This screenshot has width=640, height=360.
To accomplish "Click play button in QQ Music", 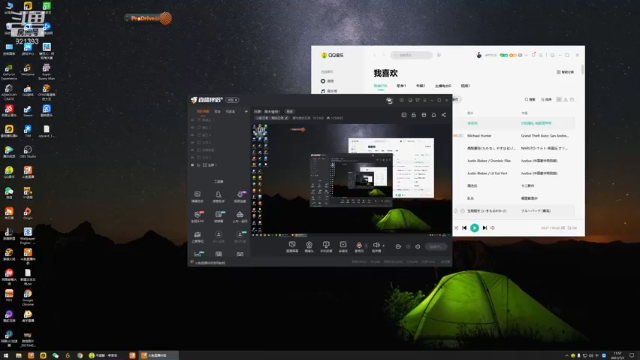I will coord(474,228).
